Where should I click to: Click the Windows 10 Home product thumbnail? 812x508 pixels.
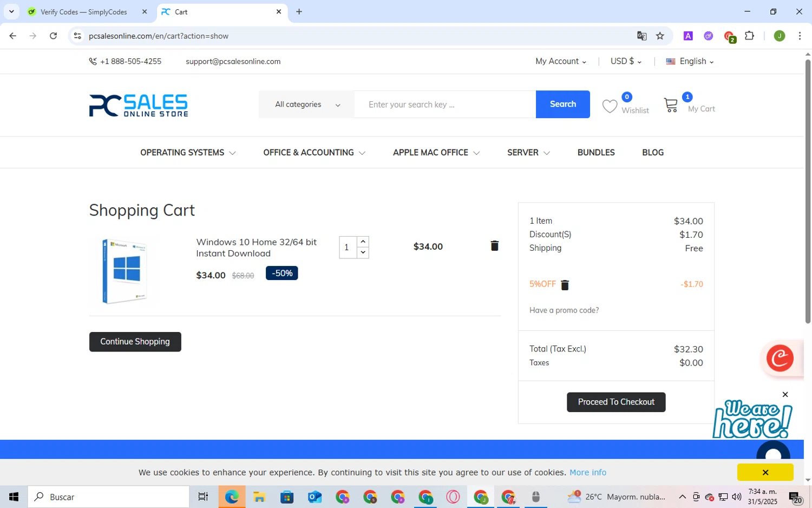pos(125,271)
